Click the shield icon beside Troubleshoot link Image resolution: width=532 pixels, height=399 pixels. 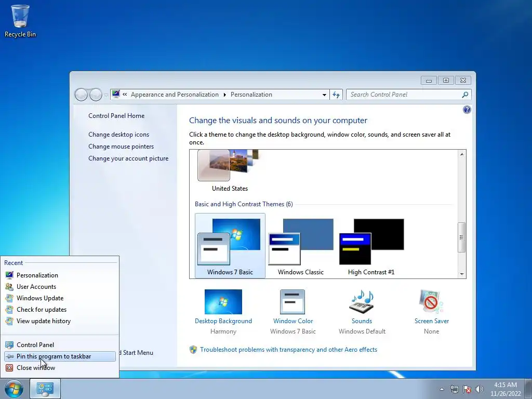193,350
